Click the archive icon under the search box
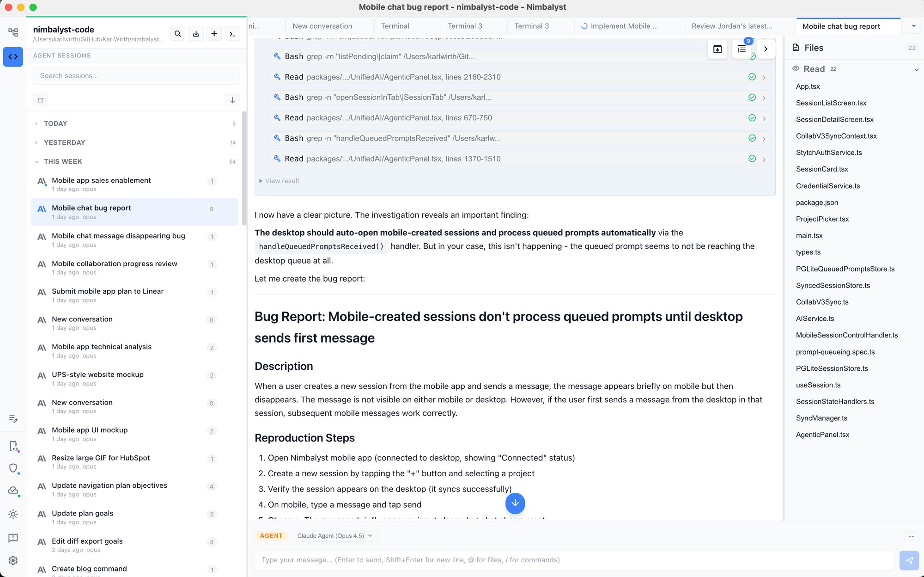This screenshot has height=577, width=924. point(41,100)
